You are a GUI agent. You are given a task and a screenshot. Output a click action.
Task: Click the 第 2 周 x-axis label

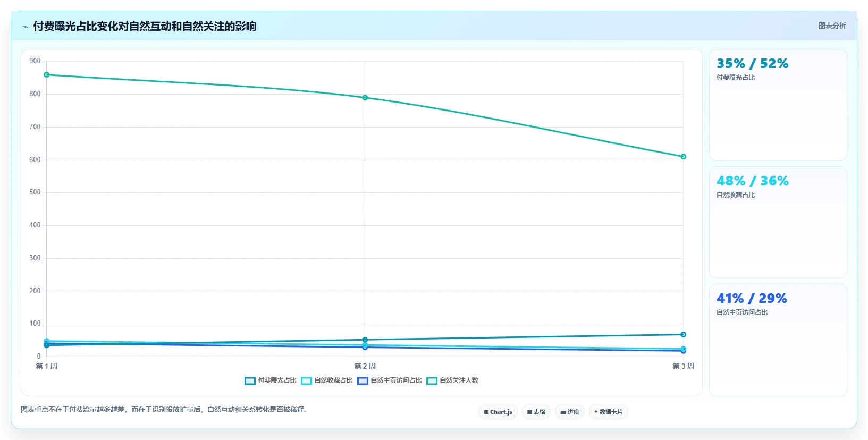pyautogui.click(x=365, y=366)
